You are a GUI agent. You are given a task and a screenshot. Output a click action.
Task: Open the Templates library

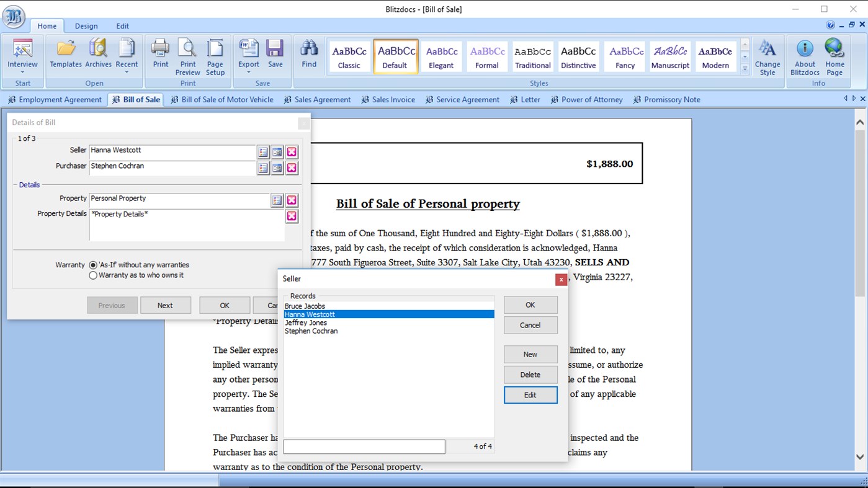pos(65,55)
